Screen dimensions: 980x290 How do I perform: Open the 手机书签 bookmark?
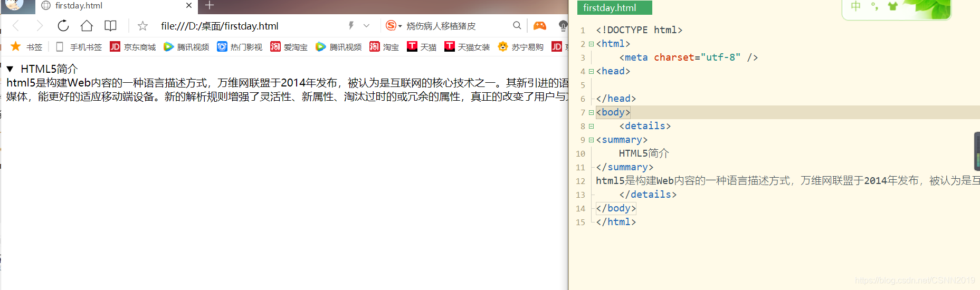click(79, 47)
